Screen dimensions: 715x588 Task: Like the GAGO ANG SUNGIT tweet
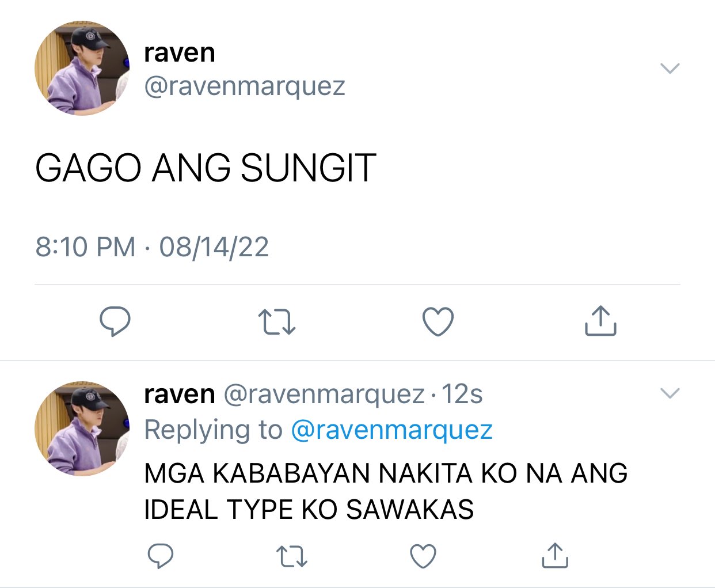point(438,321)
